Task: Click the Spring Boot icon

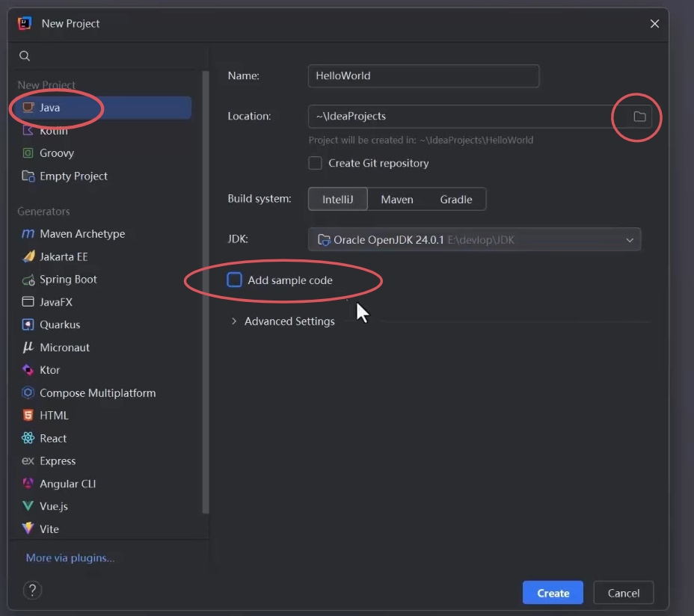Action: click(x=28, y=280)
